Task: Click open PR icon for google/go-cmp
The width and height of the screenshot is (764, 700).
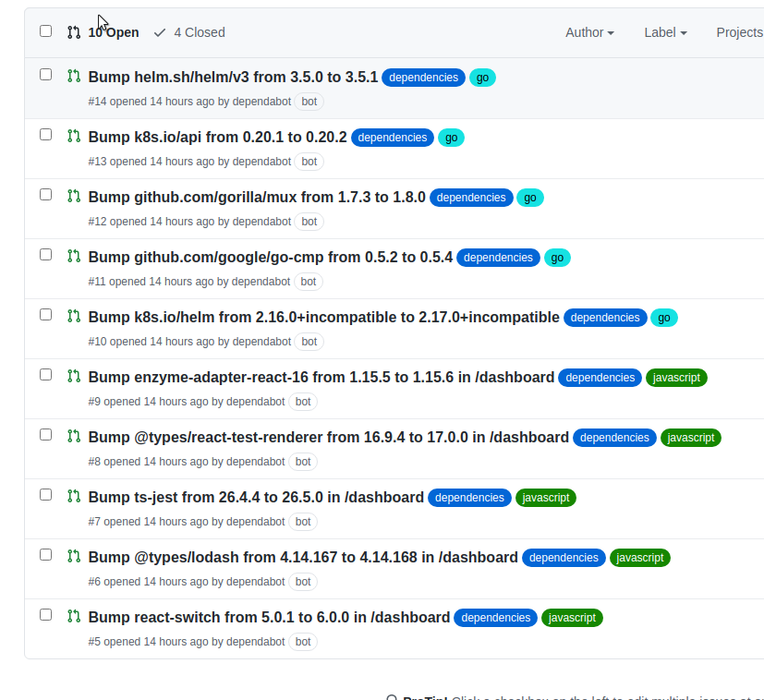Action: coord(74,256)
